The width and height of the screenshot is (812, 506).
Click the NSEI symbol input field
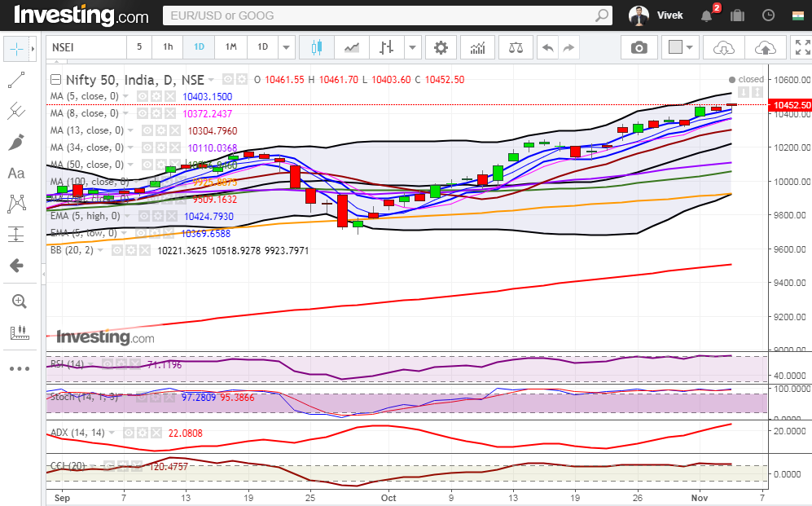(86, 47)
